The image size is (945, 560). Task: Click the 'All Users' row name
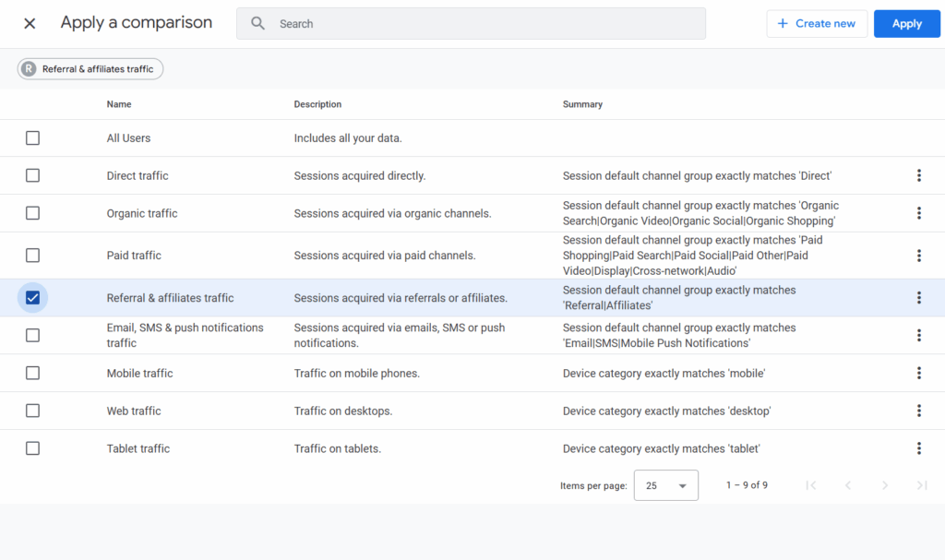[x=128, y=138]
